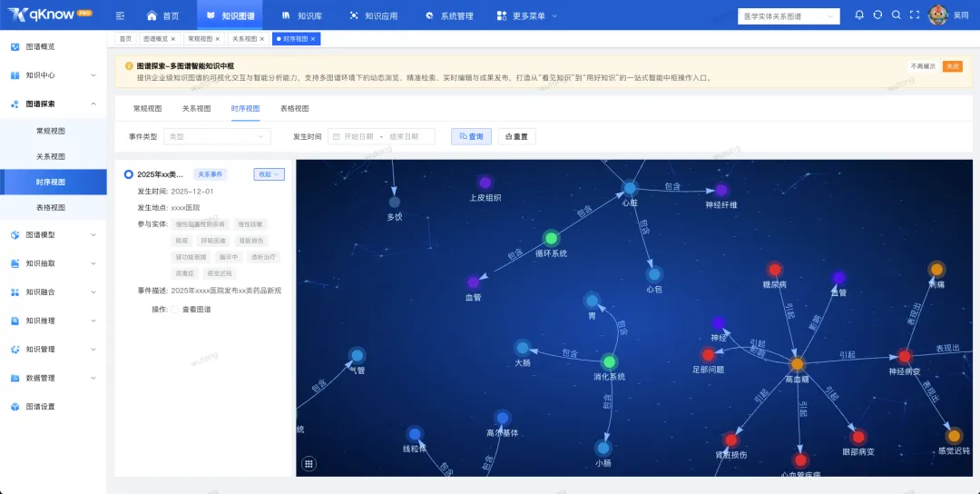Select the orange 高血糖 node
The width and height of the screenshot is (980, 494).
click(797, 363)
